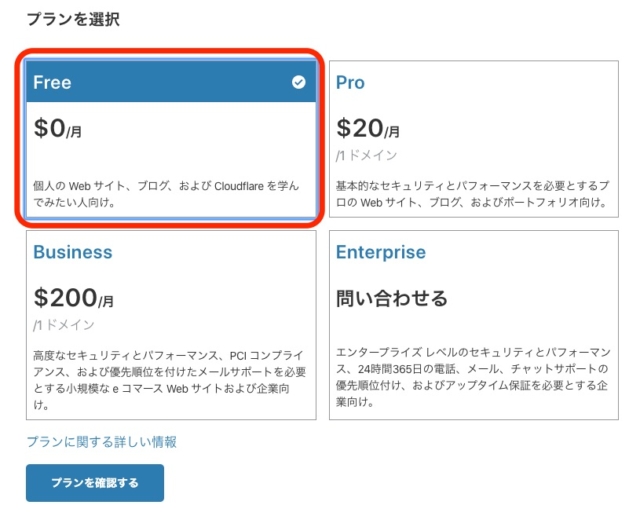This screenshot has width=640, height=516.
Task: Click the $20/月 price on the Pro plan
Action: click(x=368, y=128)
